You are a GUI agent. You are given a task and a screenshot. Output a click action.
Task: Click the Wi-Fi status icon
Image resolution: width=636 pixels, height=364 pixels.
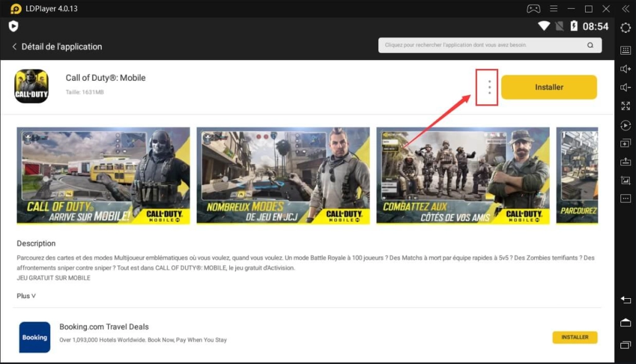543,26
